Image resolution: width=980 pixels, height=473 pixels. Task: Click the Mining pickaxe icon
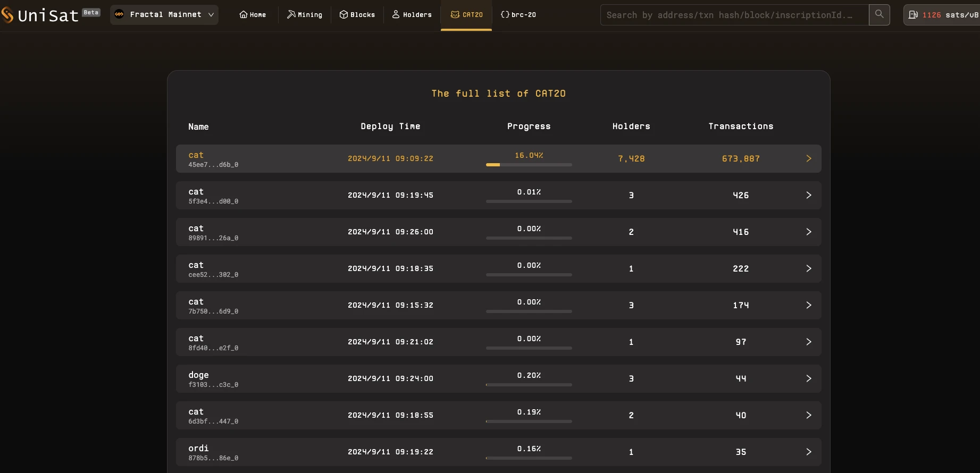point(291,14)
